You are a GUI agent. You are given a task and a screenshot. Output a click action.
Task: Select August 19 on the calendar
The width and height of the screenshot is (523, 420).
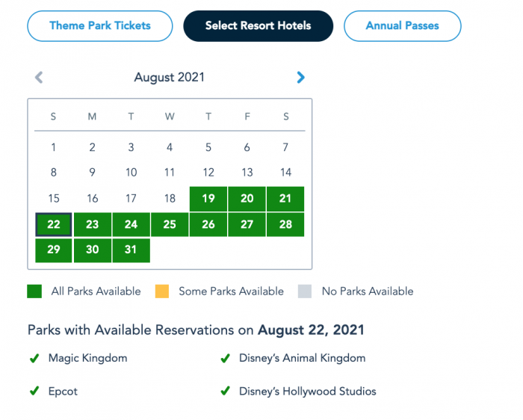(208, 199)
